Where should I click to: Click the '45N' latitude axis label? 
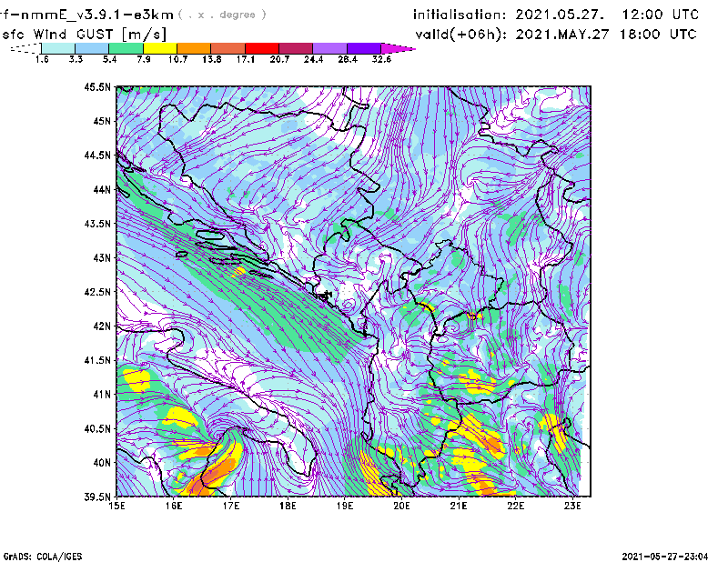(102, 121)
